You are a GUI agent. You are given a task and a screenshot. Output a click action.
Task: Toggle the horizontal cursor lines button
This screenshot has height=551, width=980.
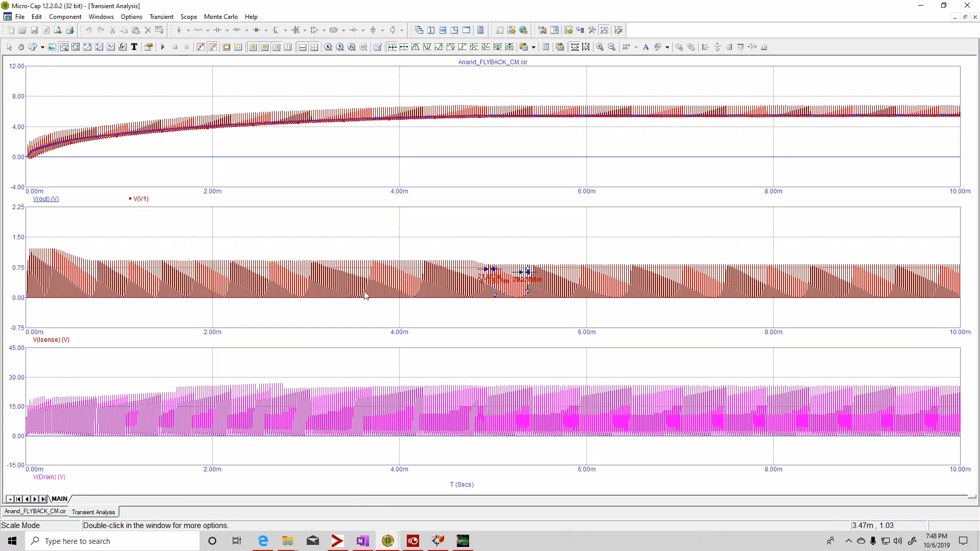click(302, 47)
